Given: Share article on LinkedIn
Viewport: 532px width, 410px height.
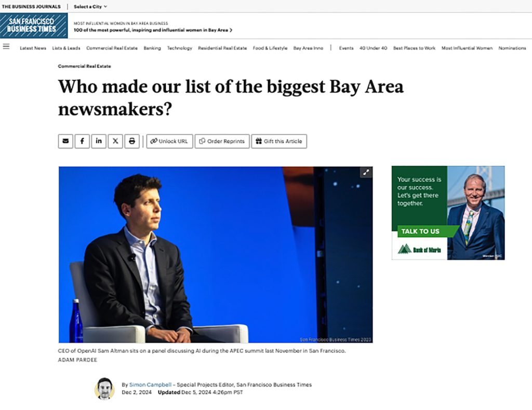Looking at the screenshot, I should [99, 141].
